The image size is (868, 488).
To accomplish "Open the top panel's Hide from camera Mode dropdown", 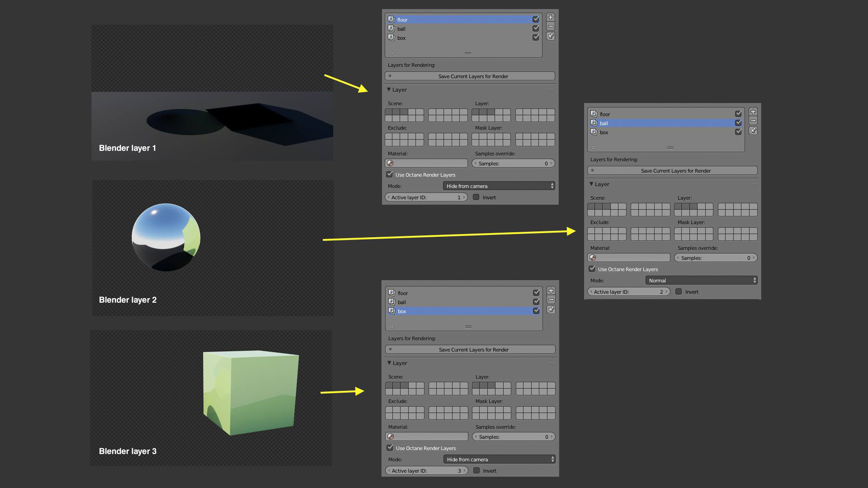I will [x=499, y=186].
